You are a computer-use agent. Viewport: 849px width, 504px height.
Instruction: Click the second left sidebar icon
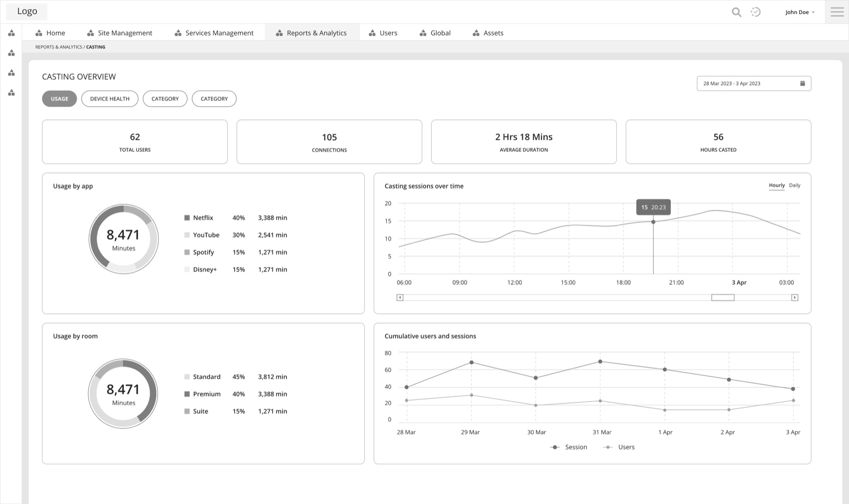pyautogui.click(x=11, y=53)
